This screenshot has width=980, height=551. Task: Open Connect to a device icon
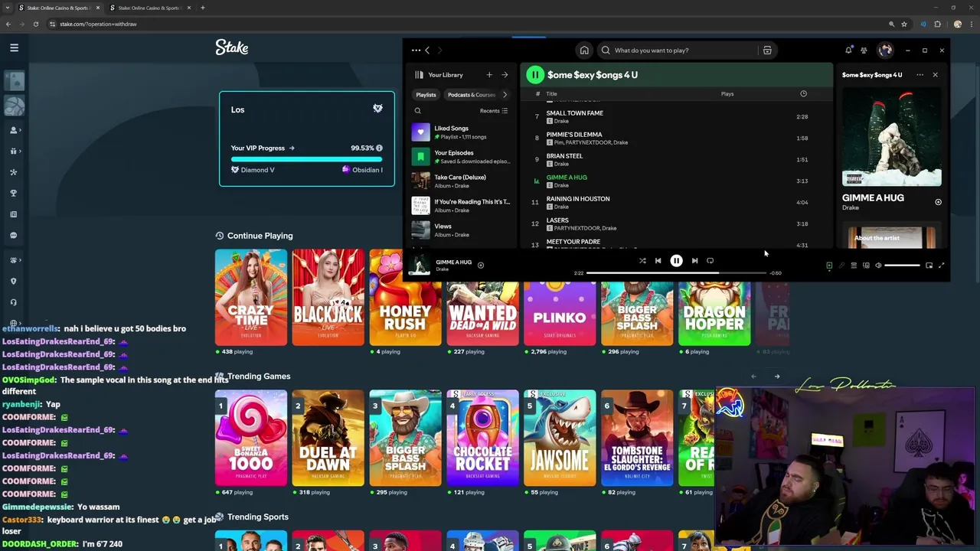(866, 266)
